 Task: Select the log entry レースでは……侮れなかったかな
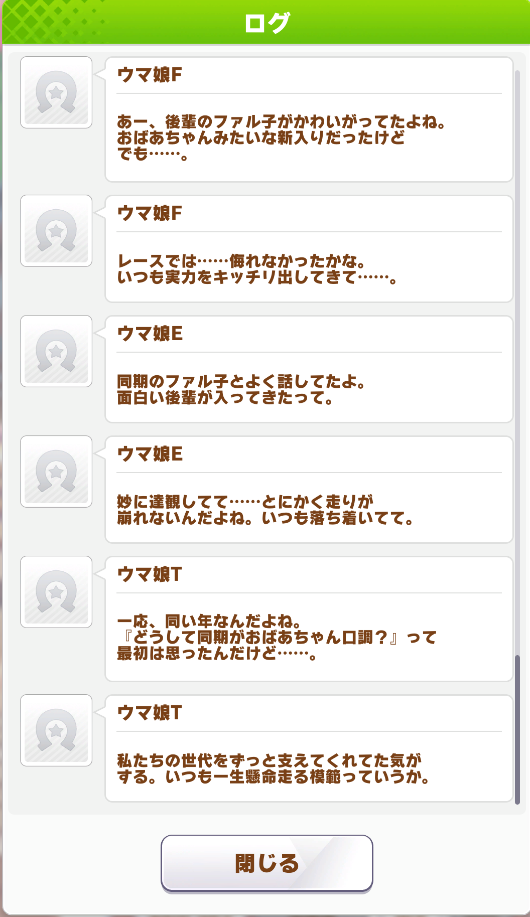[x=309, y=249]
